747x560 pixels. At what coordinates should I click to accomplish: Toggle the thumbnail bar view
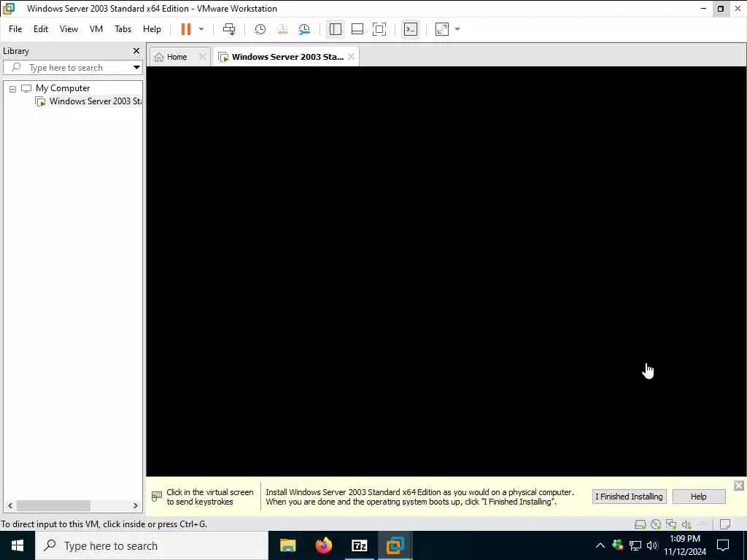(357, 29)
